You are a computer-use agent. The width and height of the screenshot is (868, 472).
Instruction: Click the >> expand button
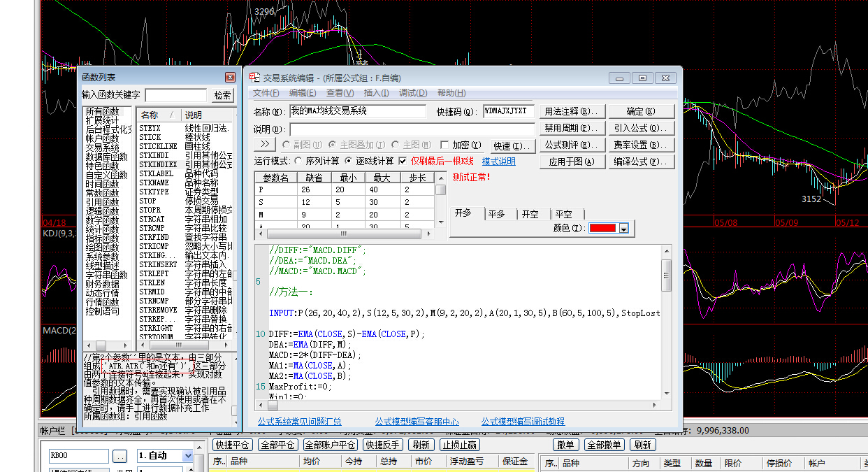pyautogui.click(x=265, y=145)
